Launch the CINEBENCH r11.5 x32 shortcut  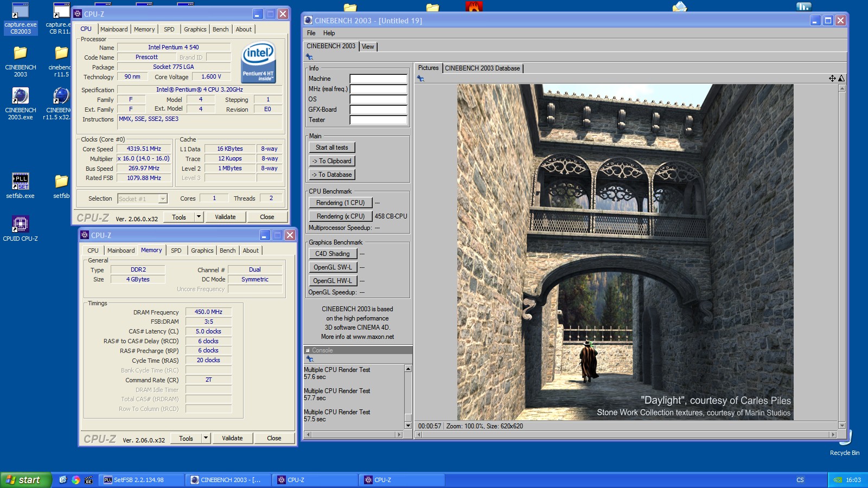[59, 104]
